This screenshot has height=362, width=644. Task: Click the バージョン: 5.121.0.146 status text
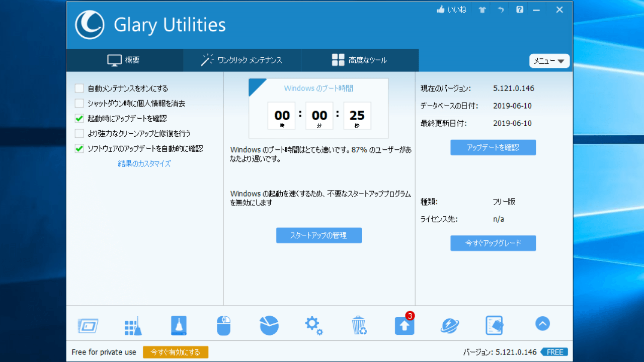point(500,352)
